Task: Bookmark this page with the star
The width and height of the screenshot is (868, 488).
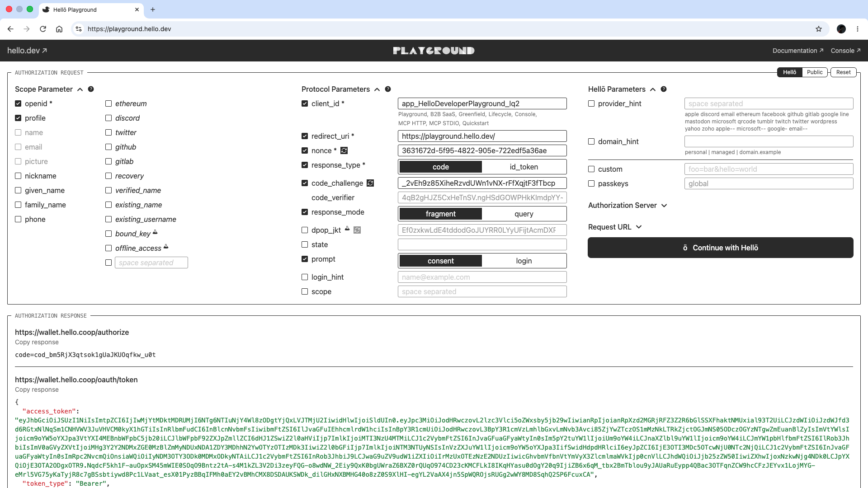Action: pyautogui.click(x=819, y=29)
